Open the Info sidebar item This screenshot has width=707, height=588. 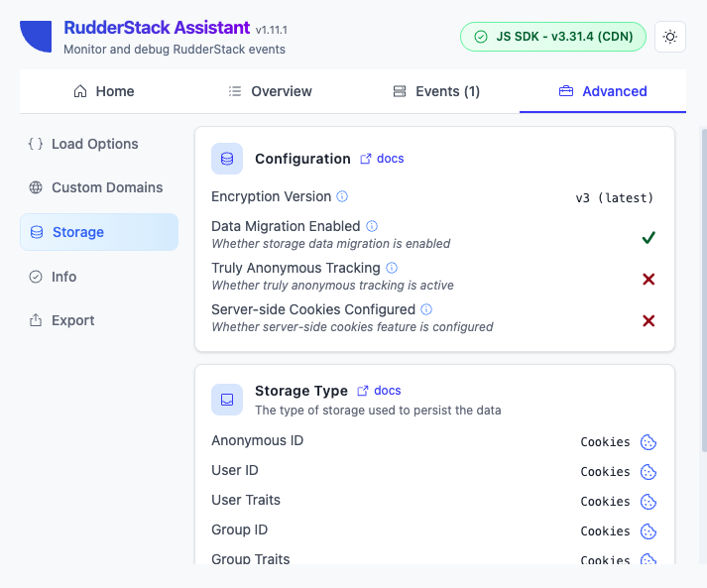[x=99, y=277]
